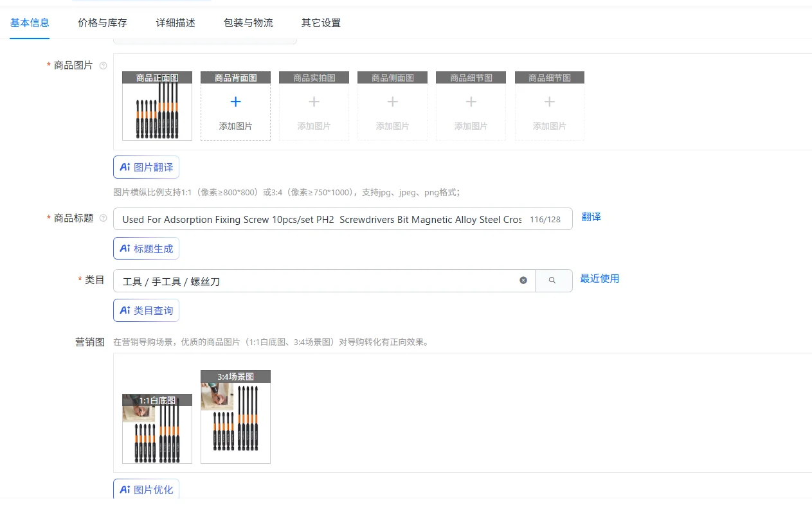The height and width of the screenshot is (523, 812).
Task: Open the 最近使用 categories link
Action: tap(599, 279)
